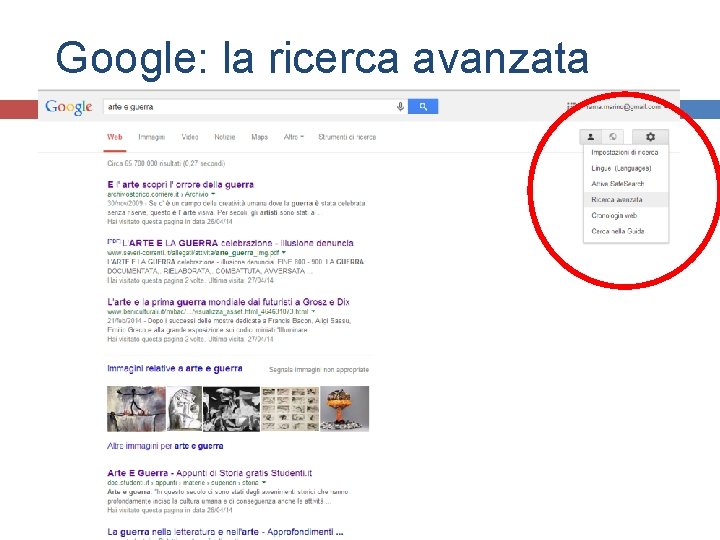Viewport: 720px width, 540px height.
Task: Expand arrow beside beniculturali.it result URL
Action: 314,311
